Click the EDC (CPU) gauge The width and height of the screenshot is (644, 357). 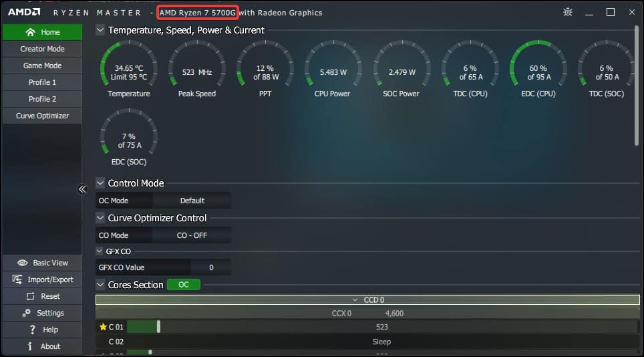538,69
